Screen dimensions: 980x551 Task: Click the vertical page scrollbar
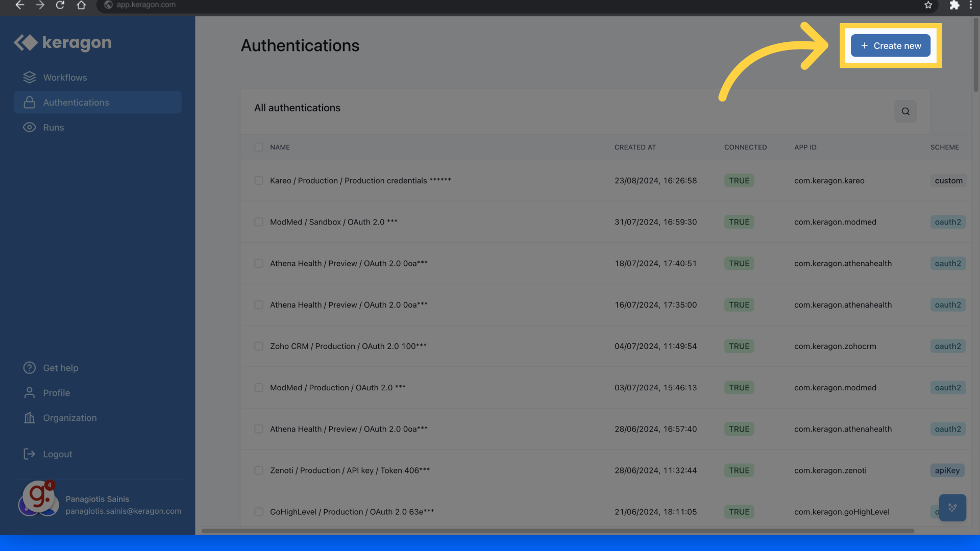pyautogui.click(x=976, y=55)
